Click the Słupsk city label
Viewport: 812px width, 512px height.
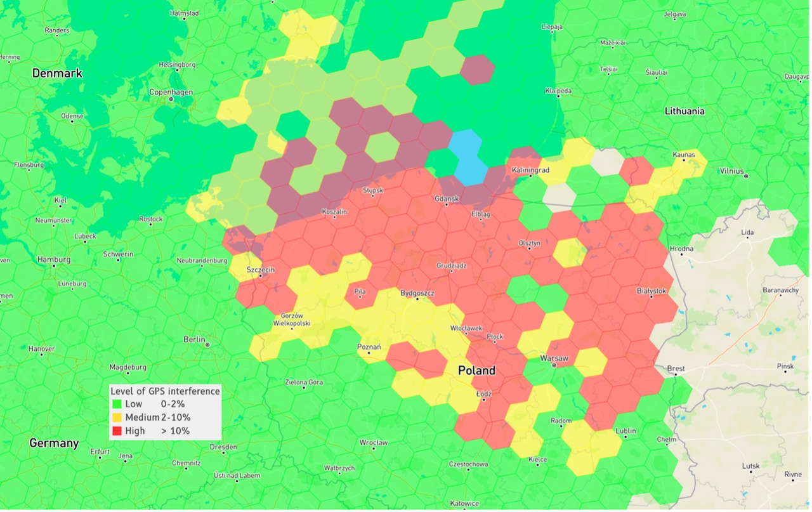tap(373, 190)
